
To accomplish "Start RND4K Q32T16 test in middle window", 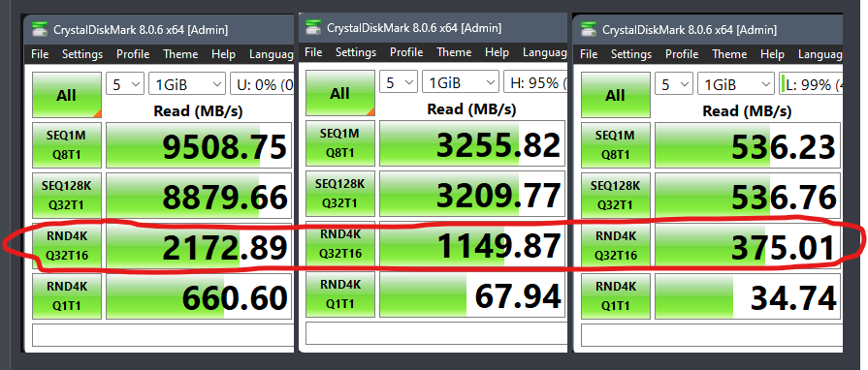I will coord(340,243).
